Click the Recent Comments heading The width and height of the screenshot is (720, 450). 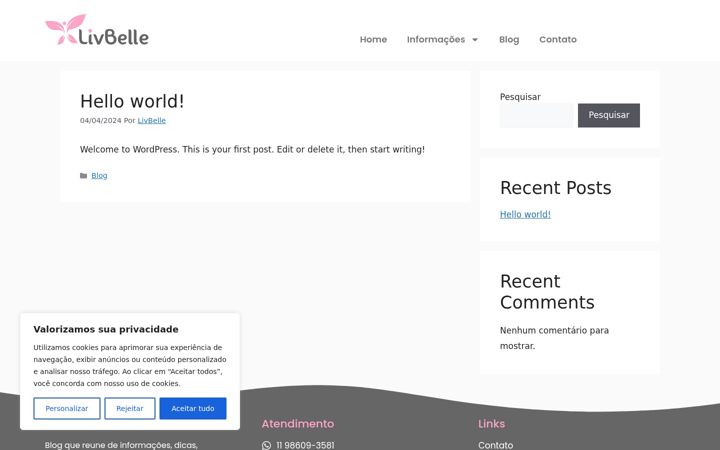547,292
